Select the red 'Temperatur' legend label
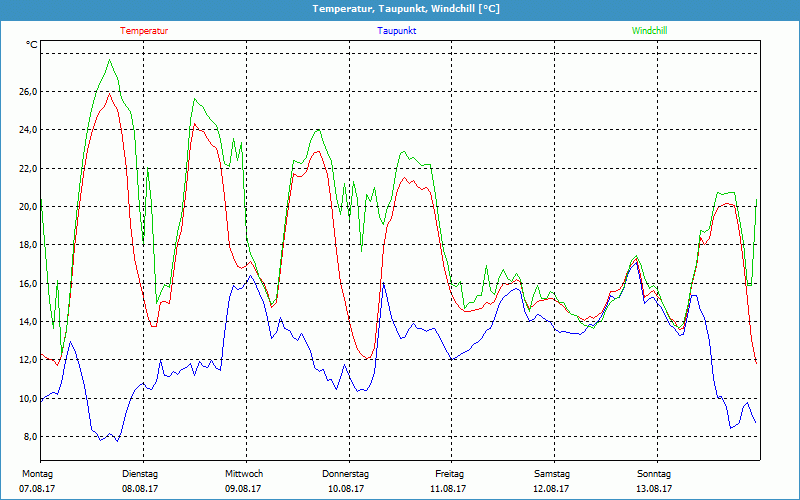800x500 pixels. (x=144, y=31)
